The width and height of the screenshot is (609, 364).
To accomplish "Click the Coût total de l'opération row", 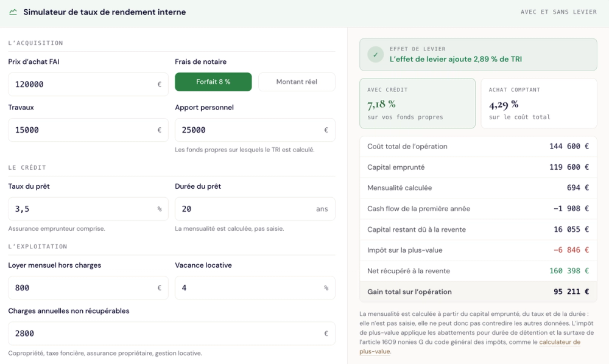I will click(x=478, y=146).
